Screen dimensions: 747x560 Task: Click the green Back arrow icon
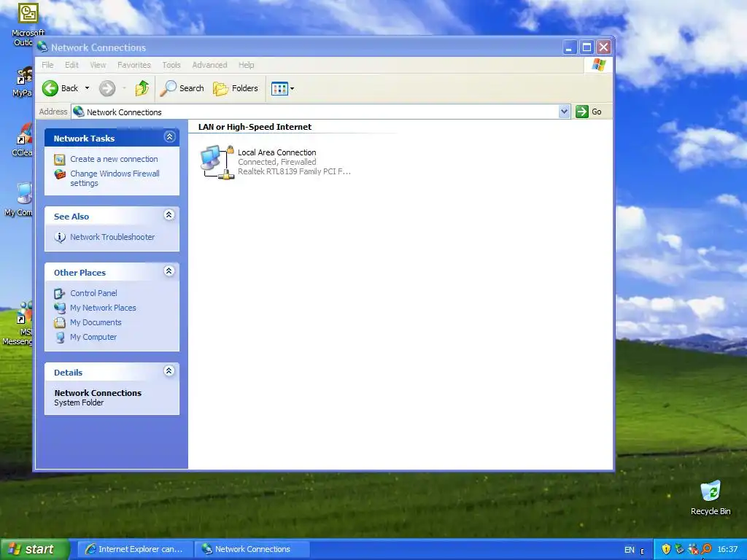click(50, 88)
